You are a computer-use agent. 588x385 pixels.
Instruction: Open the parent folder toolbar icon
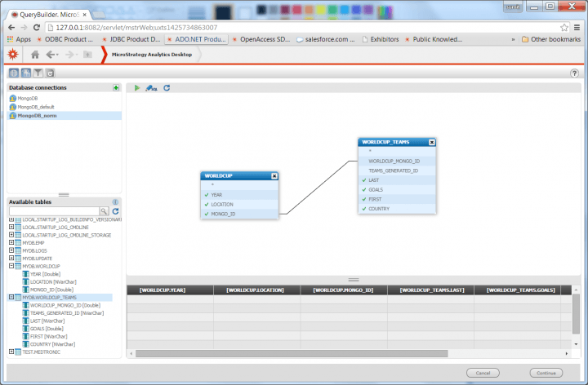(x=87, y=55)
